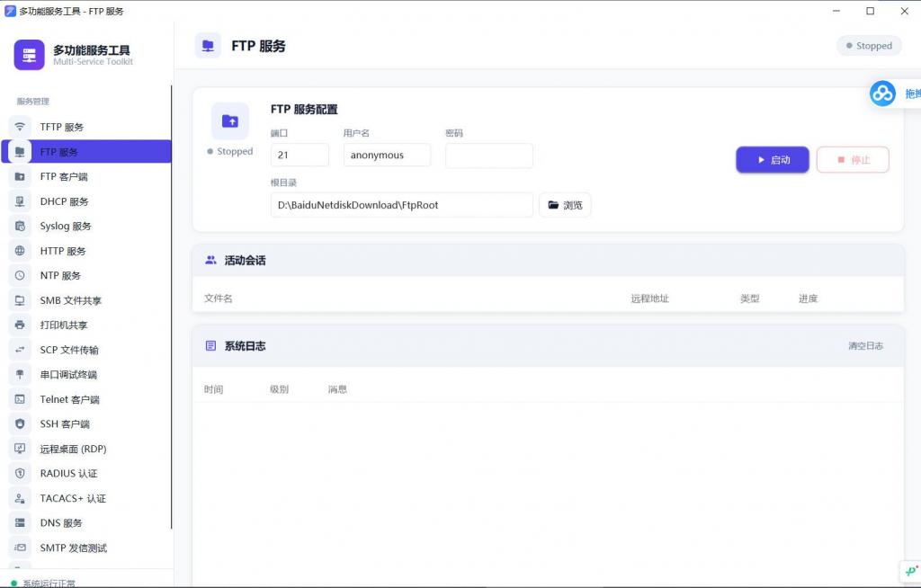Screen dimensions: 921x588
Task: Click the purple app logo in sidebar header
Action: point(30,55)
